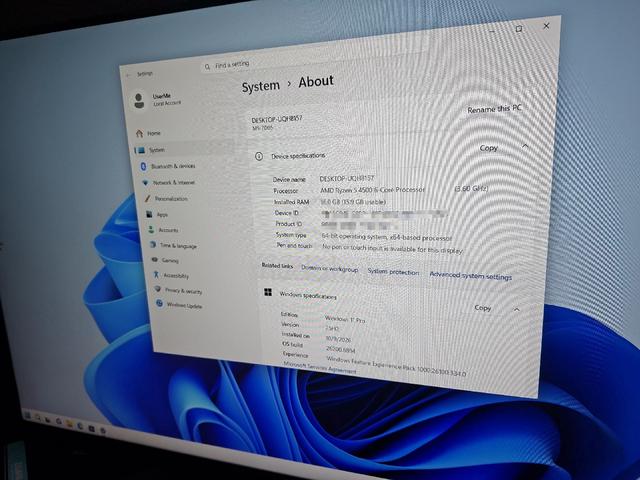
Task: Open the Domain or workgroup link
Action: 329,269
